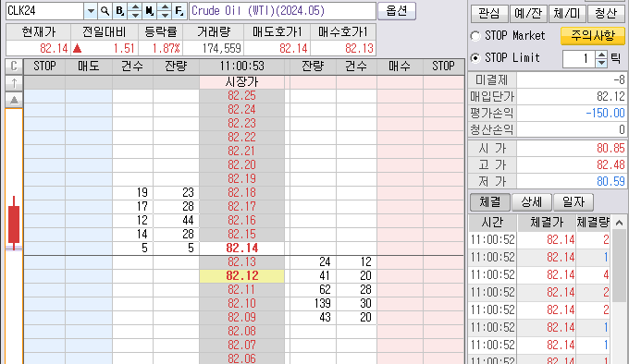Collapse the trade list with chevron up
The width and height of the screenshot is (629, 364).
[x=619, y=223]
